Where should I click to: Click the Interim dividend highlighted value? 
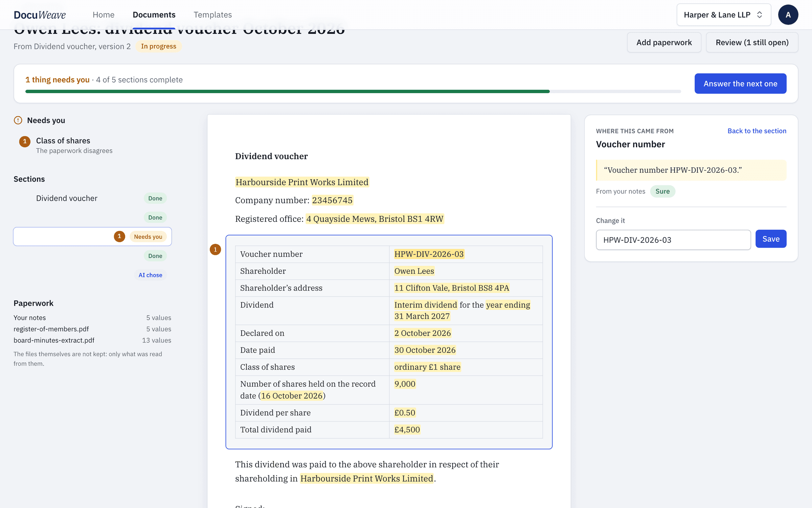426,305
